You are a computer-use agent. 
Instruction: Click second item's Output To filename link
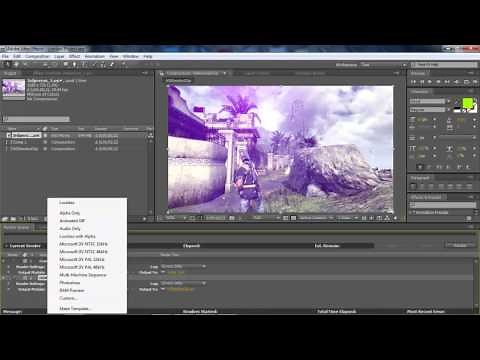click(x=180, y=289)
